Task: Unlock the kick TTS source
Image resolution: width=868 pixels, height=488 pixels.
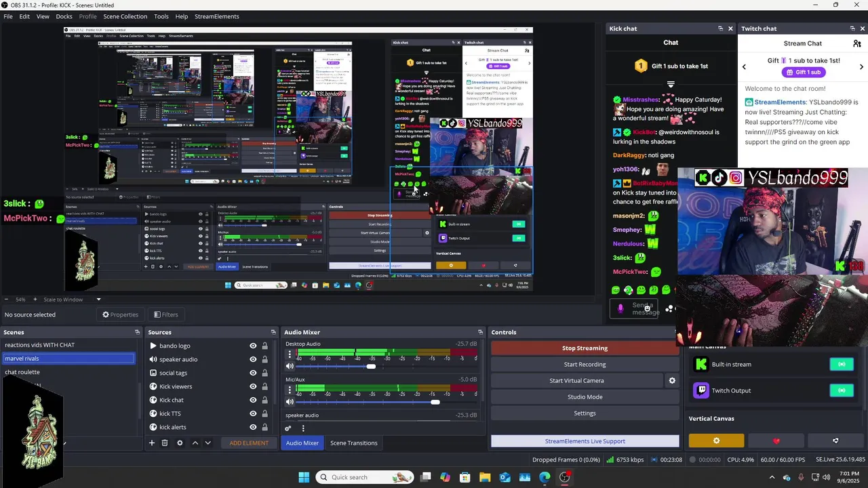Action: (264, 413)
